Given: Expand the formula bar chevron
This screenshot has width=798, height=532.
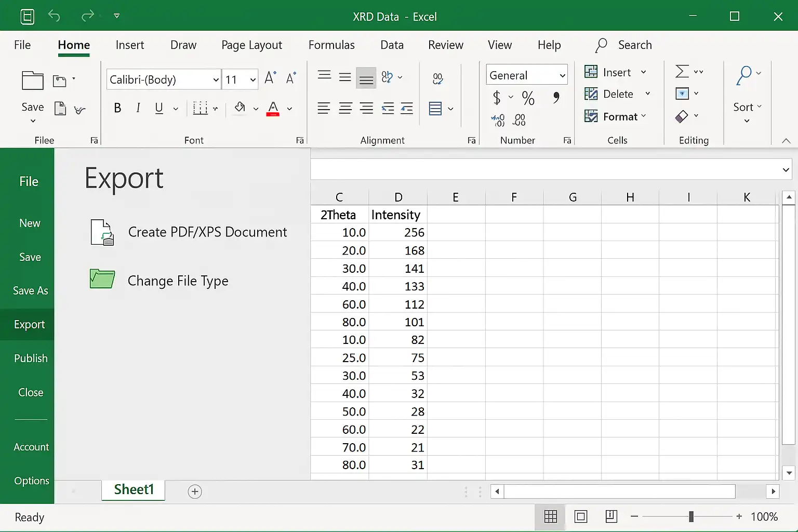Looking at the screenshot, I should coord(786,170).
